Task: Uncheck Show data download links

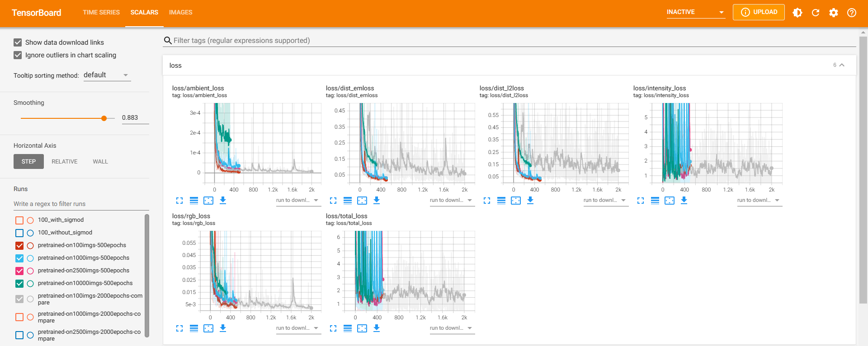Action: [18, 42]
